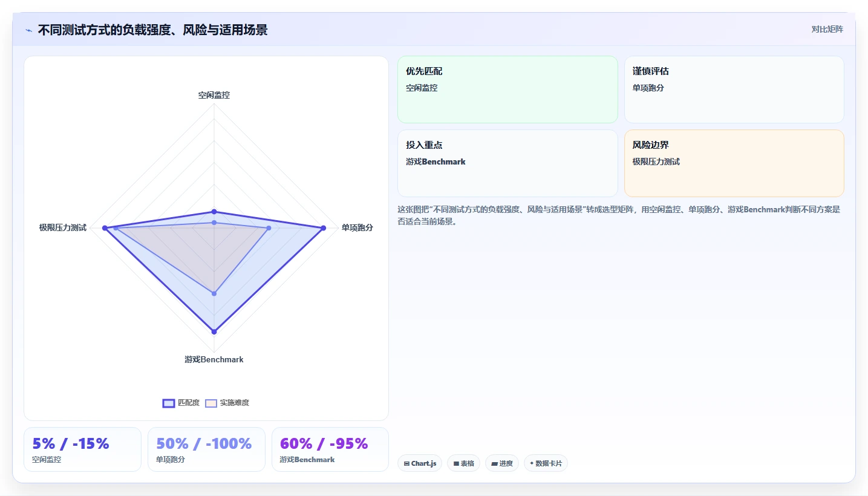This screenshot has width=868, height=496.
Task: Click the 匹配度 data point at 游戏Benchmark
Action: (214, 331)
